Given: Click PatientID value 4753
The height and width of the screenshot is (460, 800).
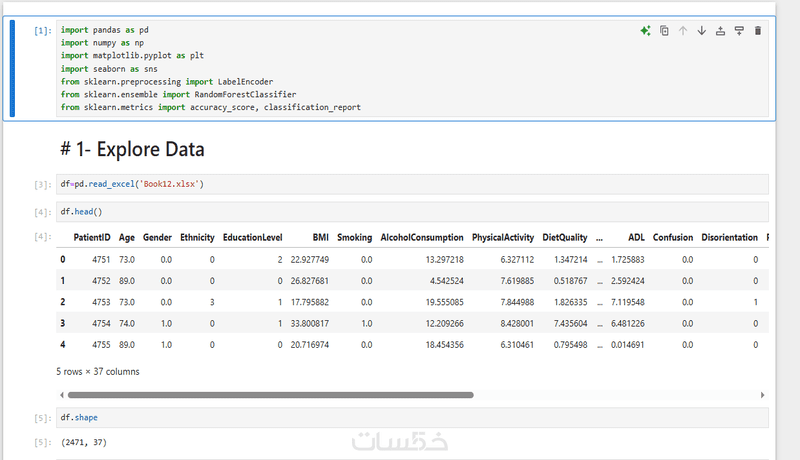Looking at the screenshot, I should (x=101, y=302).
